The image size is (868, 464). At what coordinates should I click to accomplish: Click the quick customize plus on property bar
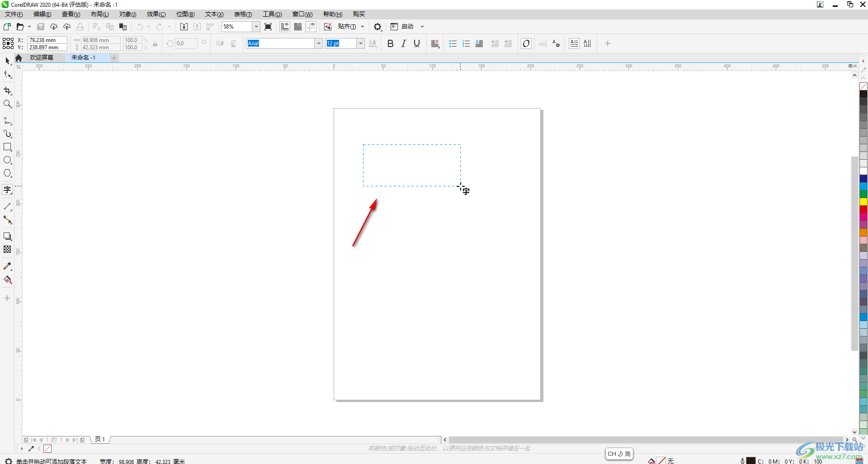(x=608, y=43)
